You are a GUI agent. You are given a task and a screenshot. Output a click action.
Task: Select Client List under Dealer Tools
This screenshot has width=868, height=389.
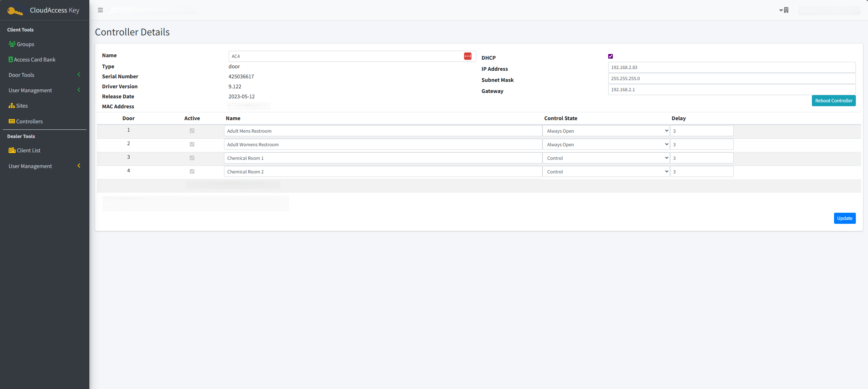29,150
